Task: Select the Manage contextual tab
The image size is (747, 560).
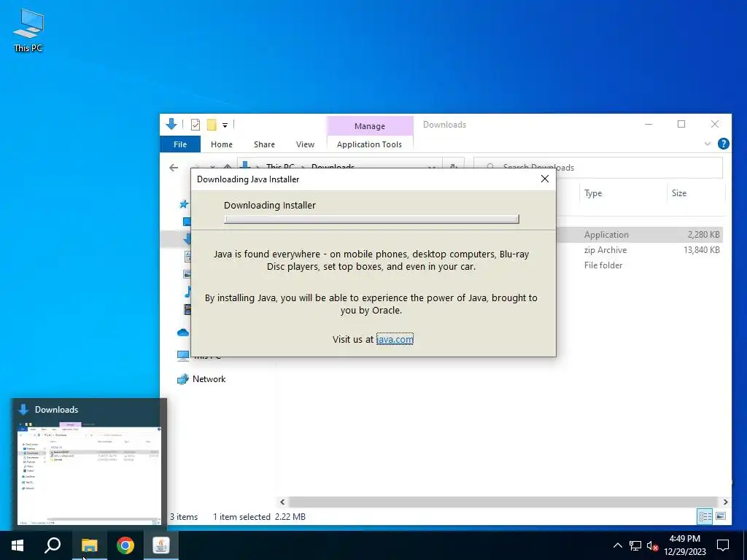Action: [370, 126]
